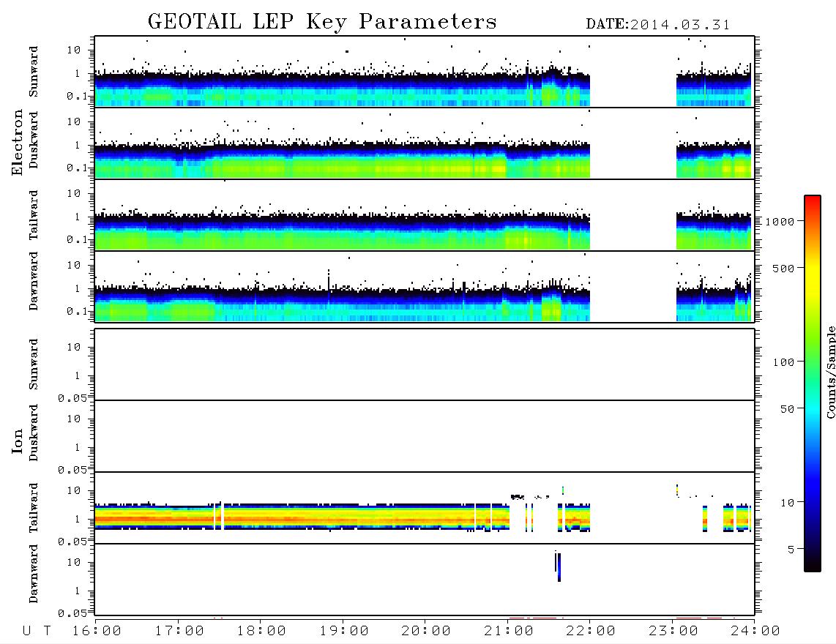The image size is (836, 644).
Task: Select the Electron 'Tailward' axis label
Action: (x=33, y=215)
